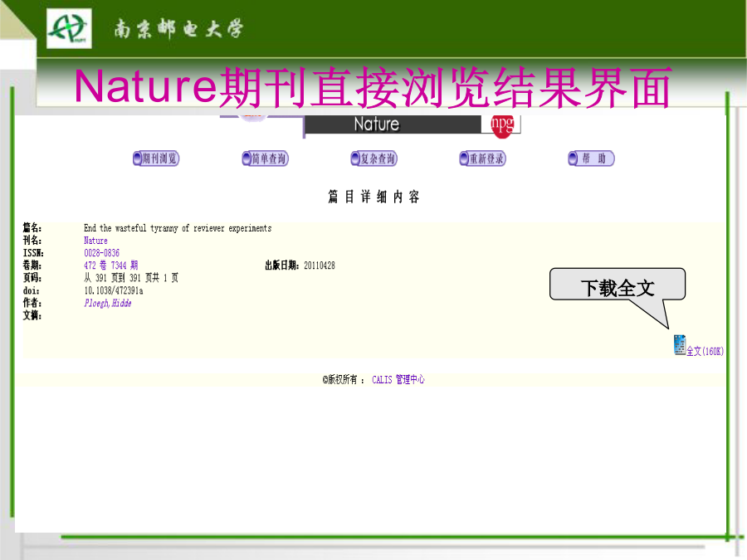
Task: Select the page range text 从 391 页到 391 页共 1 页
Action: coord(131,278)
